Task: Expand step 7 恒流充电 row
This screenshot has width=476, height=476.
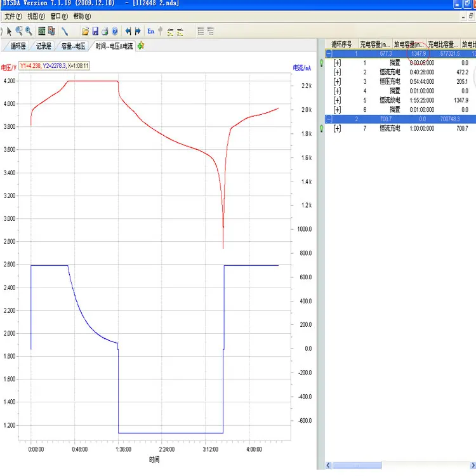Action: coord(337,129)
